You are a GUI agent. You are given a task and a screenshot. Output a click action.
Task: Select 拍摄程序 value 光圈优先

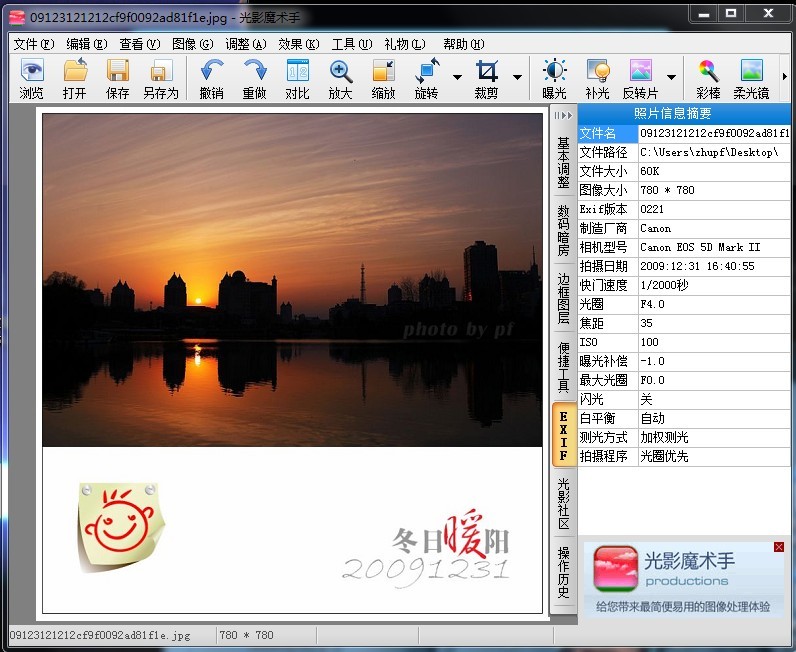coord(714,457)
